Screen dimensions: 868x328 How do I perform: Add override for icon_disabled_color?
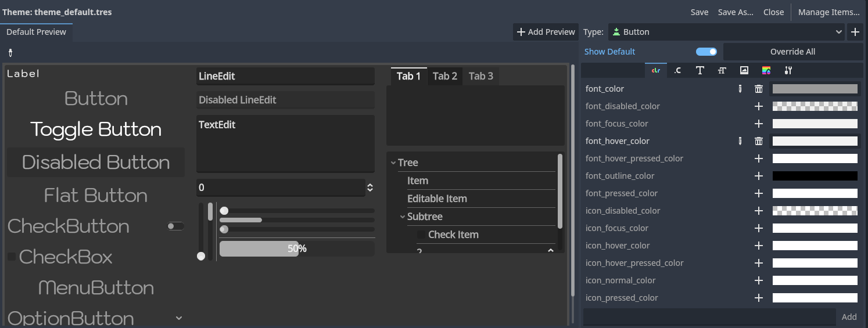758,211
